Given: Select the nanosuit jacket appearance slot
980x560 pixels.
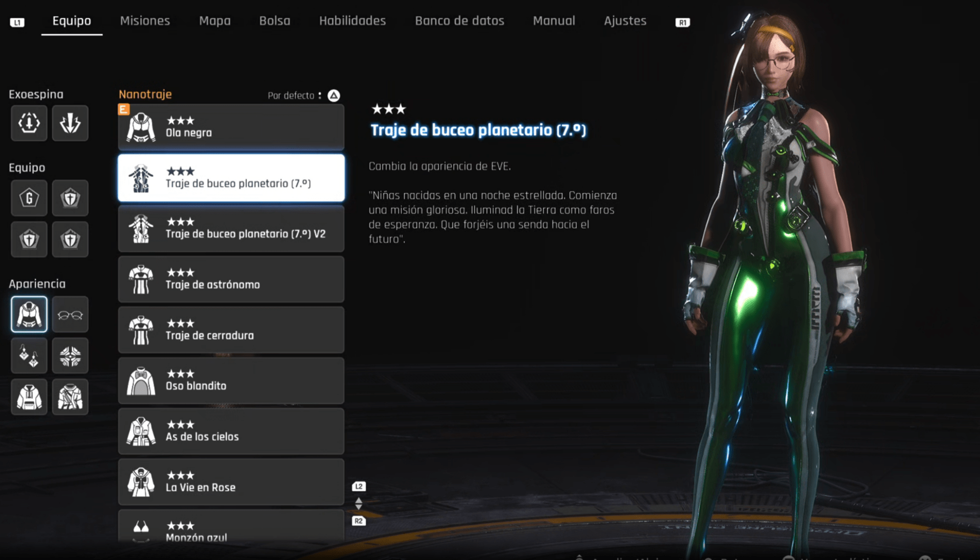Looking at the screenshot, I should click(x=29, y=314).
